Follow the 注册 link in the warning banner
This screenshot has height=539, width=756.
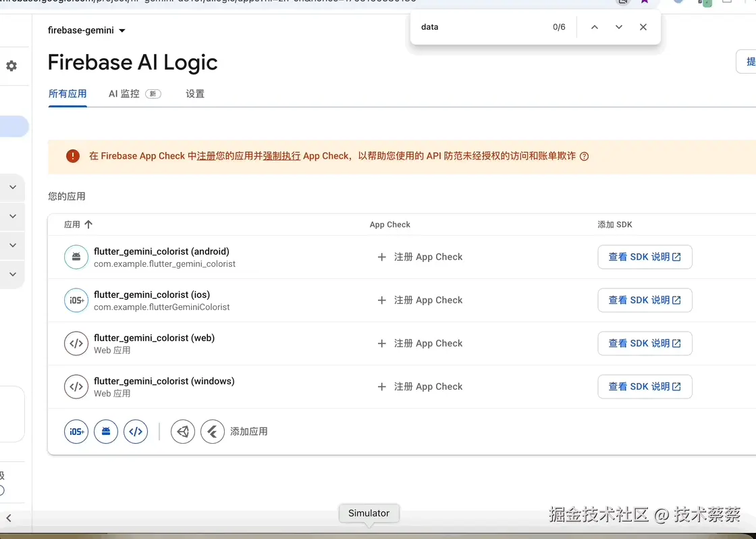coord(207,156)
